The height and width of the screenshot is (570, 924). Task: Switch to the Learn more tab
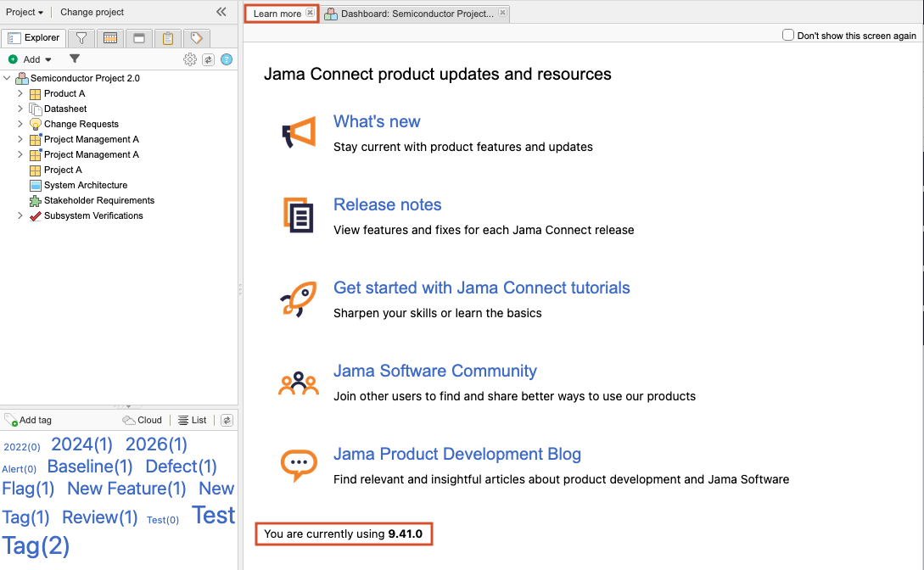277,14
